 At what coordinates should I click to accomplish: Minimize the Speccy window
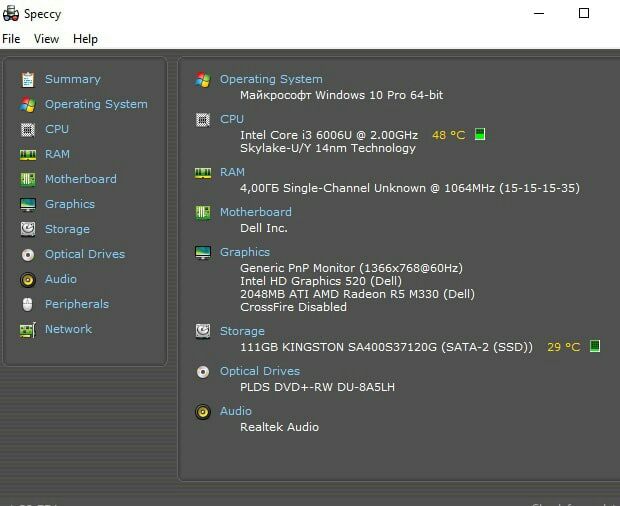(x=539, y=13)
